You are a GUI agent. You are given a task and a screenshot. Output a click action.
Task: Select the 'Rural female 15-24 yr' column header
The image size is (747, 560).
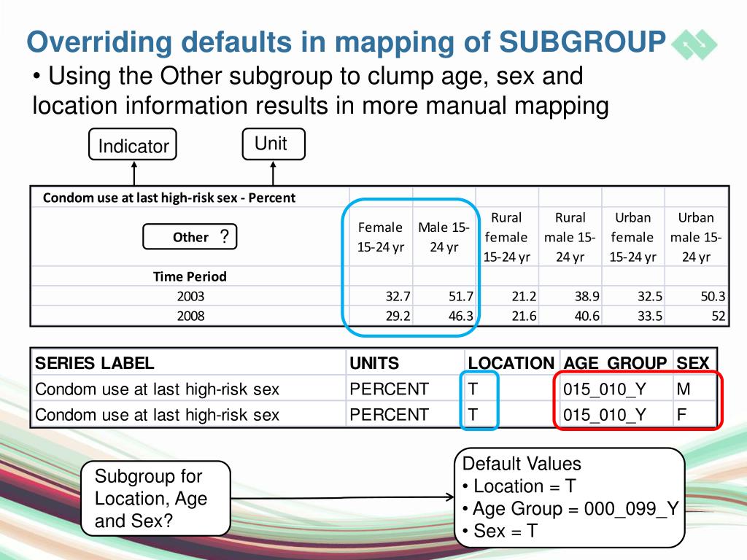506,237
